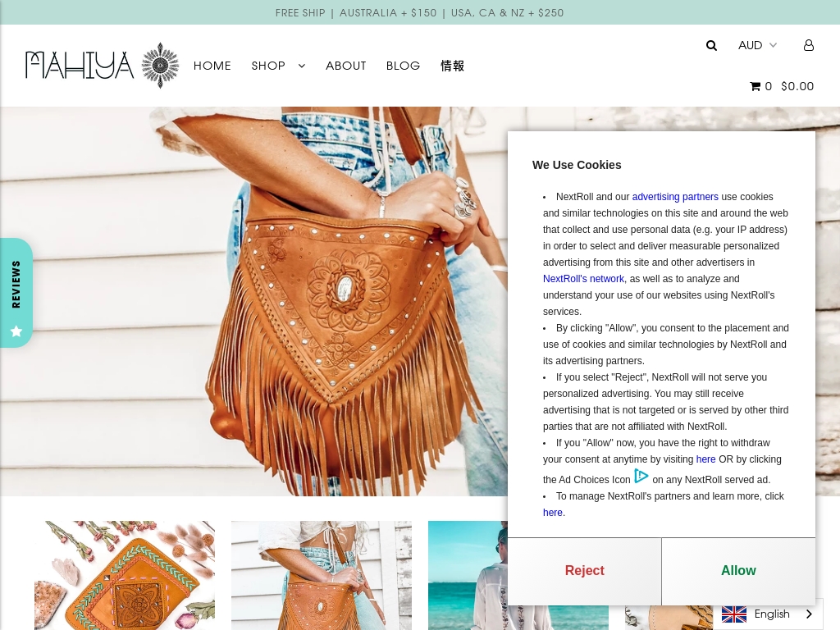Click the Ad Choices triangle icon
The height and width of the screenshot is (630, 840).
641,476
